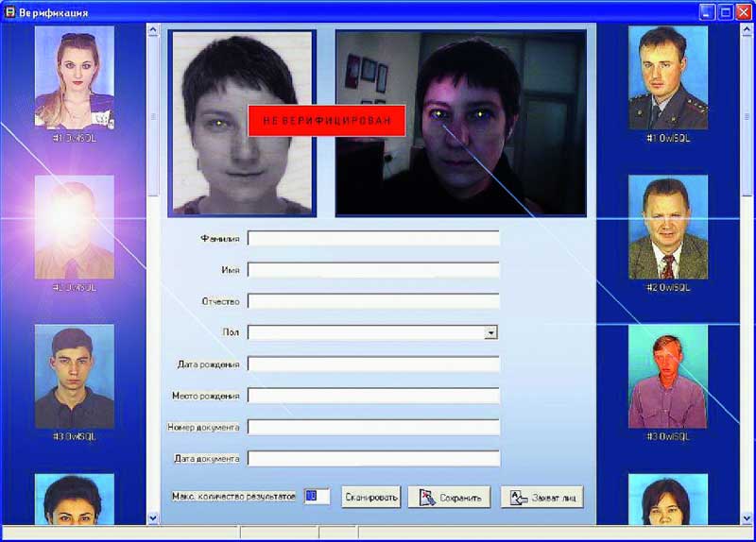This screenshot has width=756, height=542.
Task: Click the Сканировать button
Action: click(370, 497)
